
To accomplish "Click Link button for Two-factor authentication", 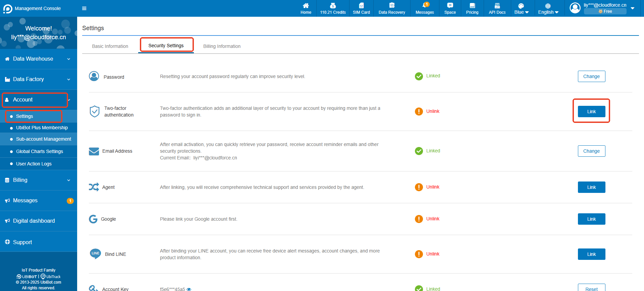I will pyautogui.click(x=591, y=112).
